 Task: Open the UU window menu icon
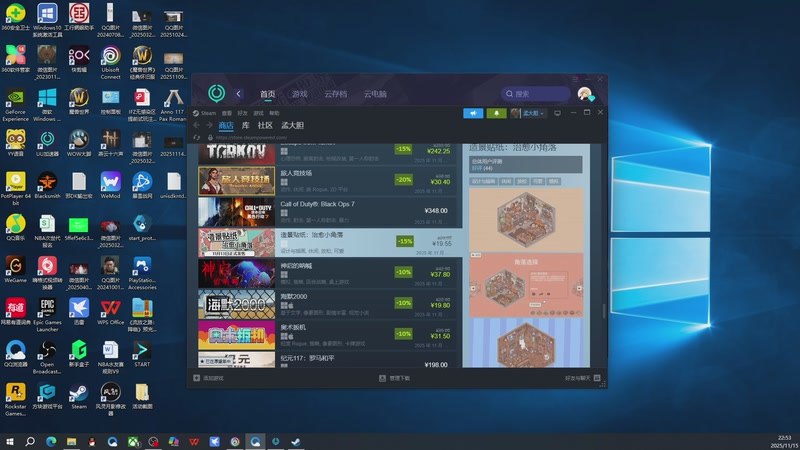575,80
